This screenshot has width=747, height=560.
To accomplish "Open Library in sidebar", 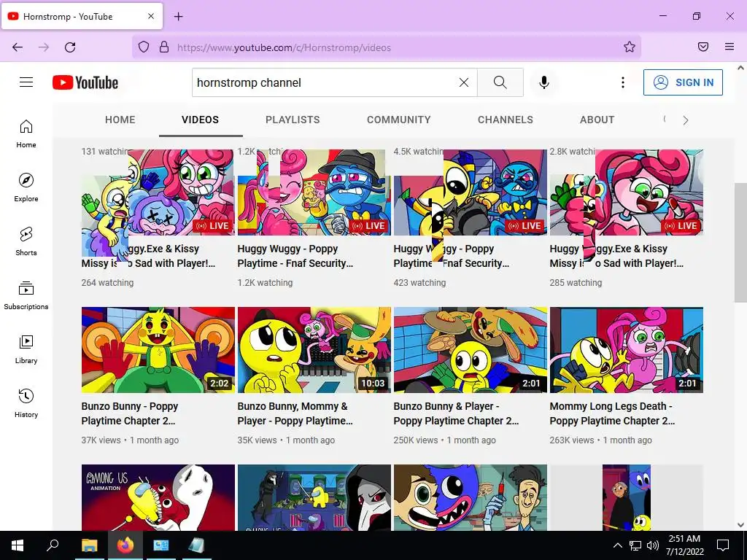I will click(26, 349).
